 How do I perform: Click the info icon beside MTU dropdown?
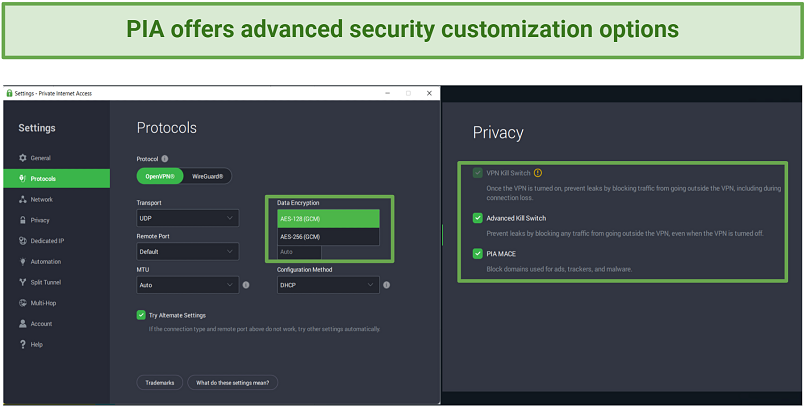246,285
